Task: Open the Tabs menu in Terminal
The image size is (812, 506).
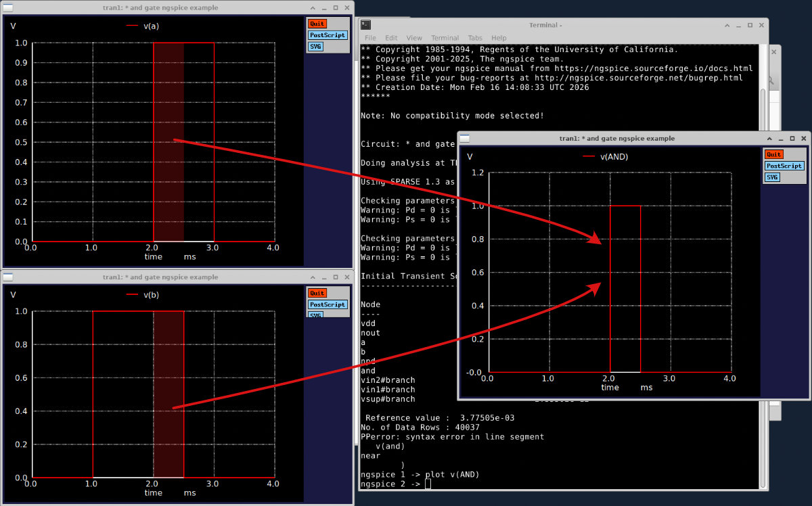Action: click(475, 38)
